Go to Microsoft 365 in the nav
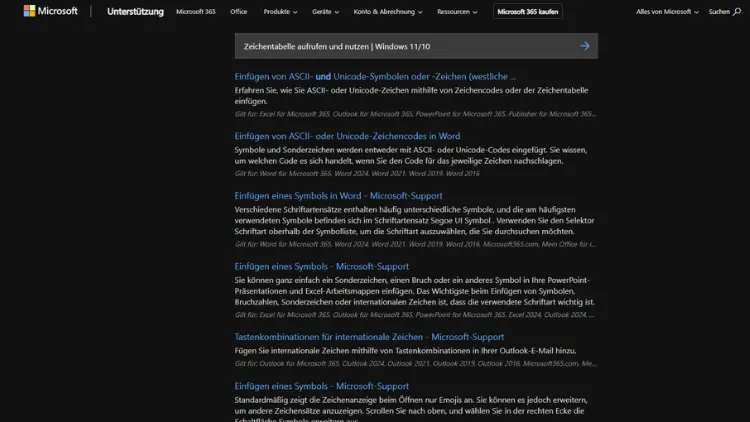This screenshot has width=750, height=422. coord(196,11)
